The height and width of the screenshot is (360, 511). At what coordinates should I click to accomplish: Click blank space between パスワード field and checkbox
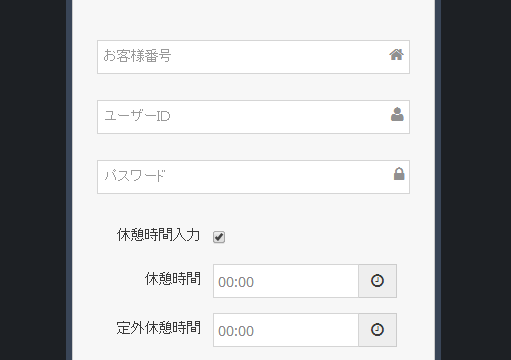253,210
